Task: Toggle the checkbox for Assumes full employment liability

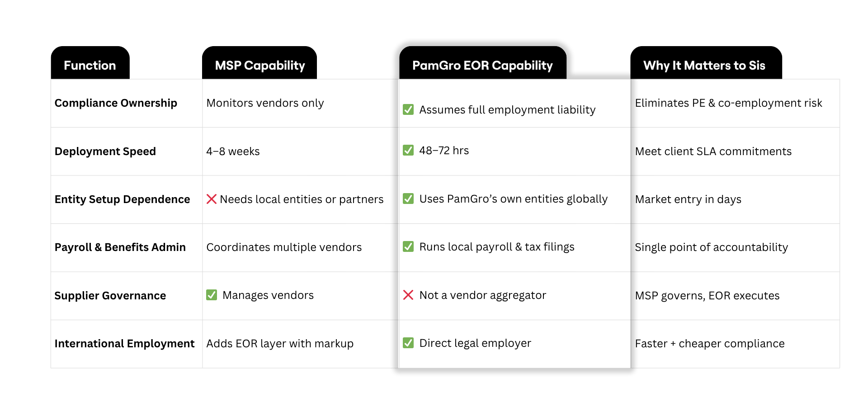Action: click(408, 109)
